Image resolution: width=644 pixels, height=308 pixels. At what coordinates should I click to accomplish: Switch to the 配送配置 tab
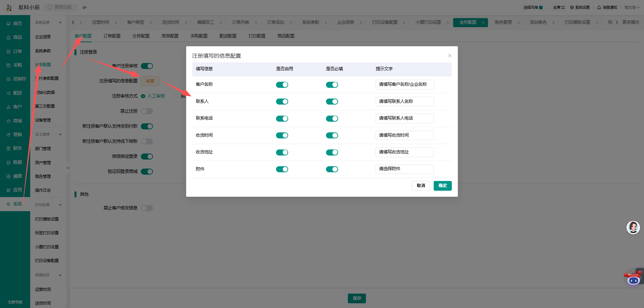coord(228,36)
